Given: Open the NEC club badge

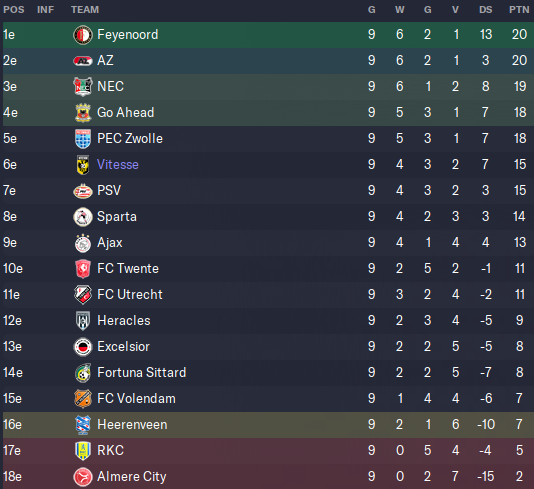Looking at the screenshot, I should point(83,86).
